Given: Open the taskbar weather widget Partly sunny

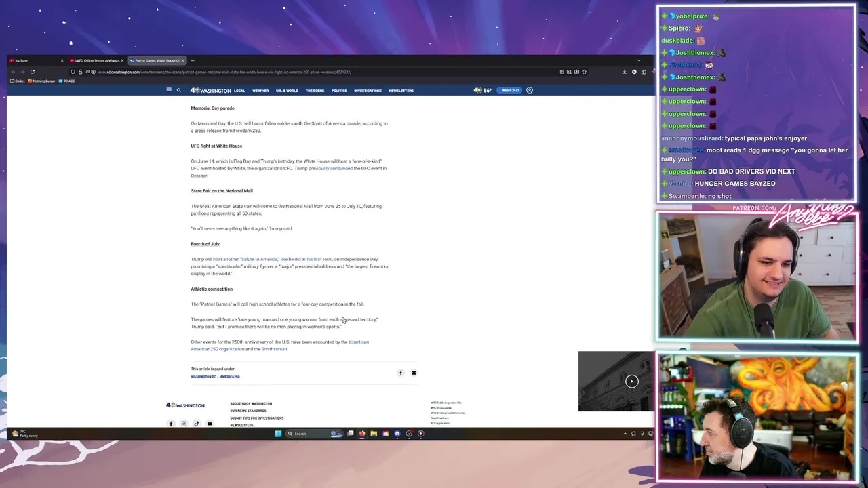Looking at the screenshot, I should tap(24, 434).
